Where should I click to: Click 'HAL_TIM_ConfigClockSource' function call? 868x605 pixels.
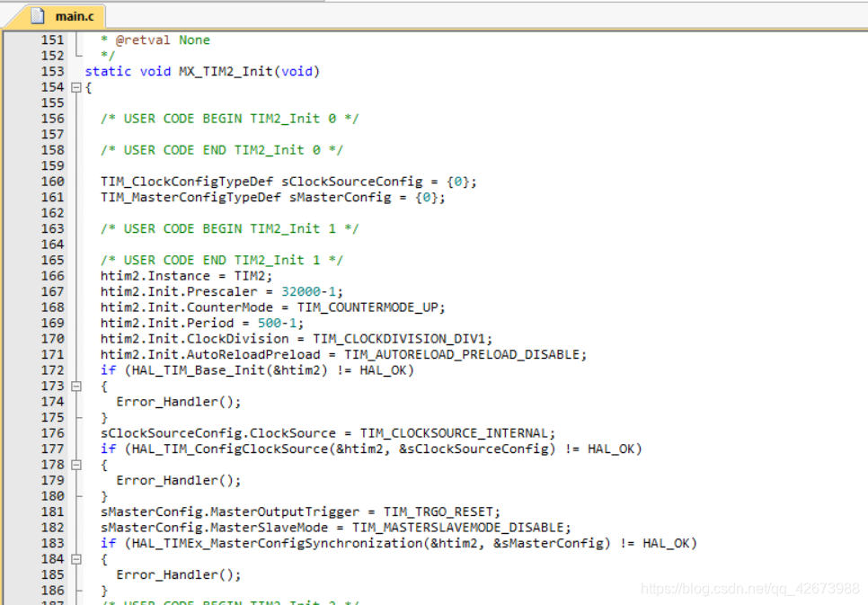coord(230,449)
